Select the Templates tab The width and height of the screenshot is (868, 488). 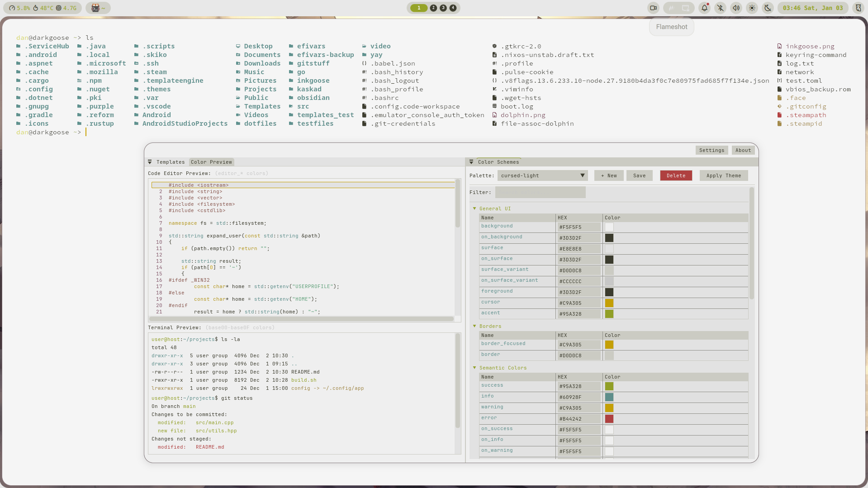(170, 162)
